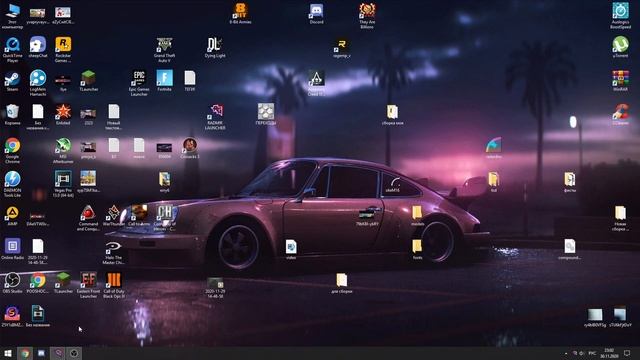Change the РУС input language indicator
The width and height of the screenshot is (640, 360).
click(592, 353)
